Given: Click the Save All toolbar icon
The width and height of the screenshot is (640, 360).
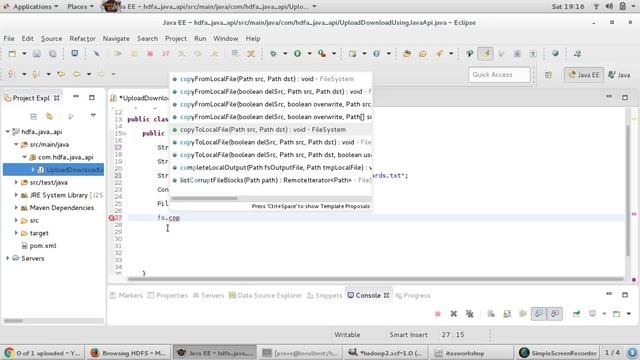Looking at the screenshot, I should (53, 53).
